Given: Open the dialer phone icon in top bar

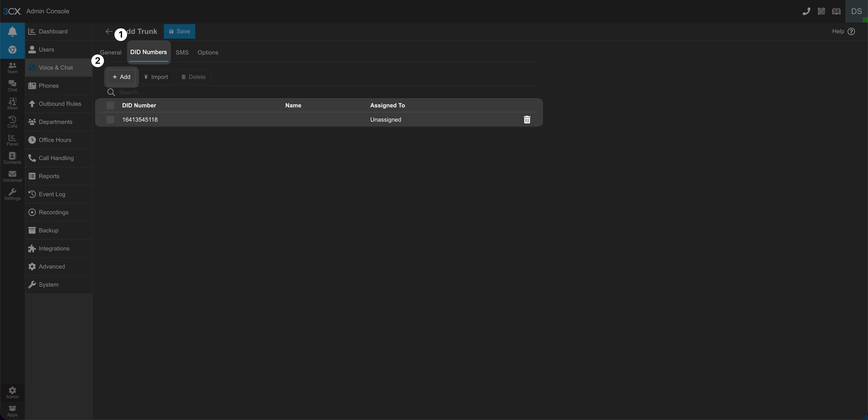Looking at the screenshot, I should click(x=806, y=12).
